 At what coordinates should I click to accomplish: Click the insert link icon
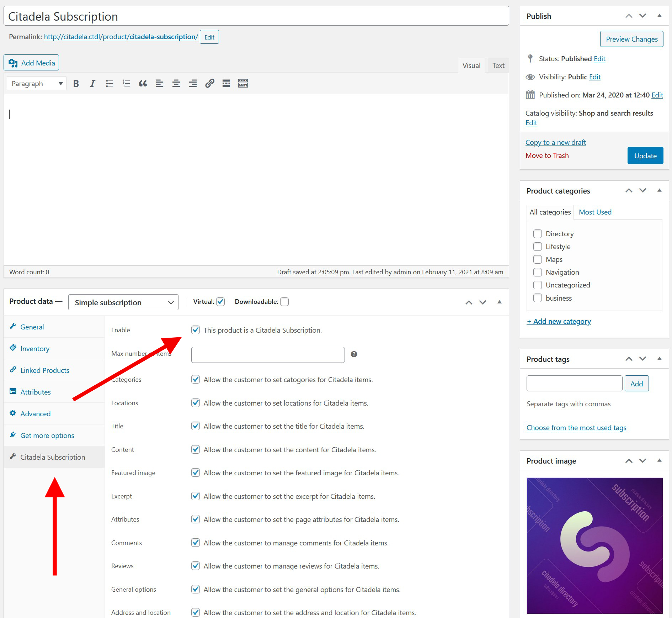point(209,84)
